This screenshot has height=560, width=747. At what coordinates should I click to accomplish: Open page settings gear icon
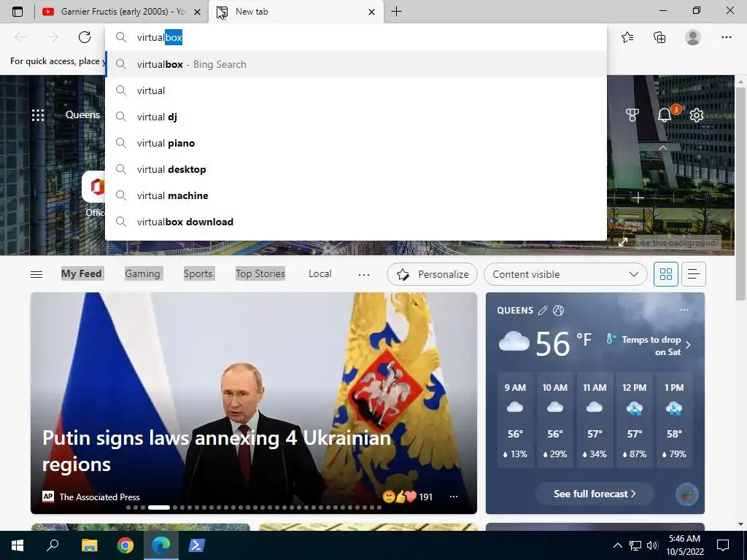[x=697, y=114]
